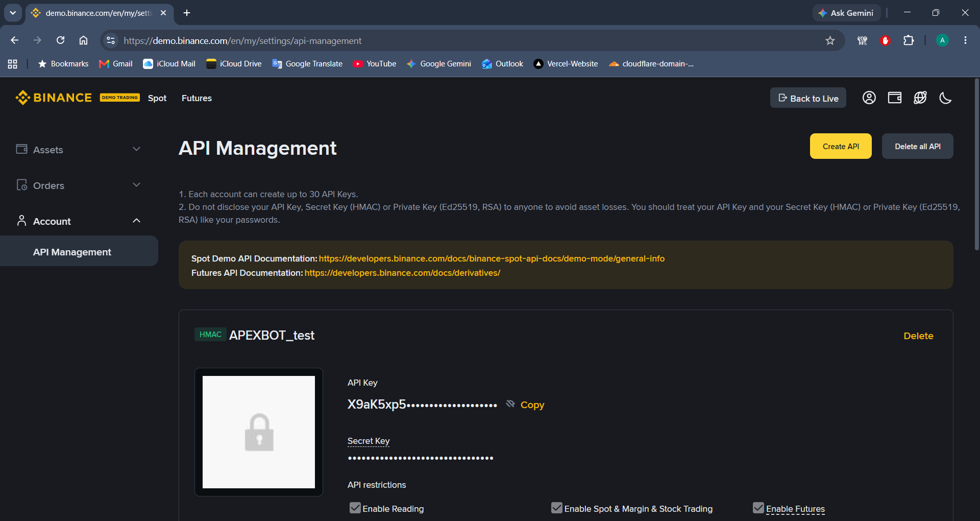
Task: Toggle Enable Spot & Margin & Stock Trading
Action: click(x=557, y=508)
